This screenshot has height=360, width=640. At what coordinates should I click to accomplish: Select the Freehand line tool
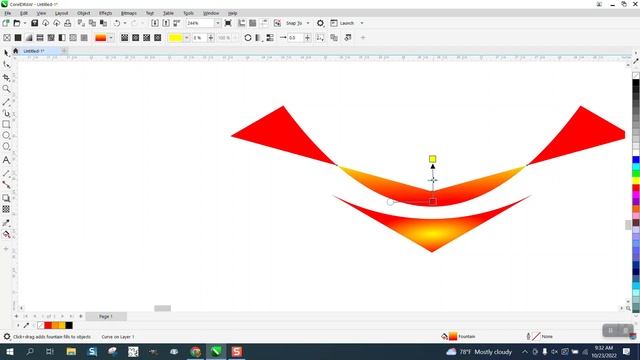click(6, 102)
